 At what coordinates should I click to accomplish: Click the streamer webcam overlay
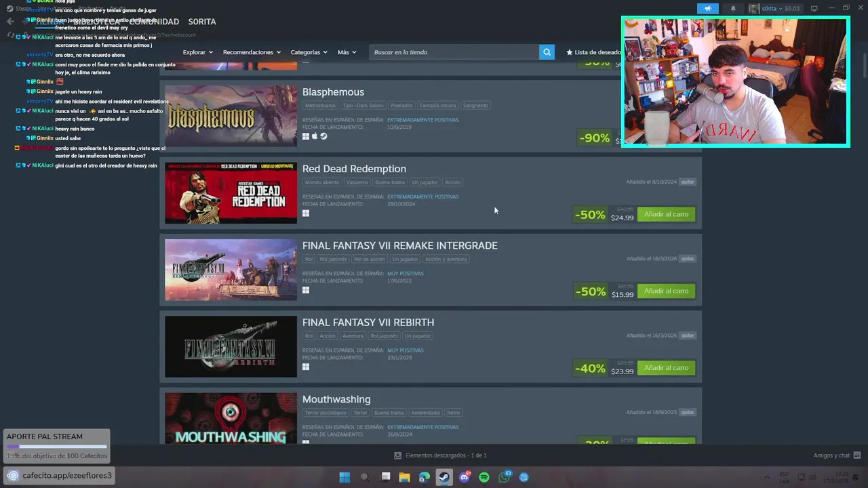click(x=736, y=82)
